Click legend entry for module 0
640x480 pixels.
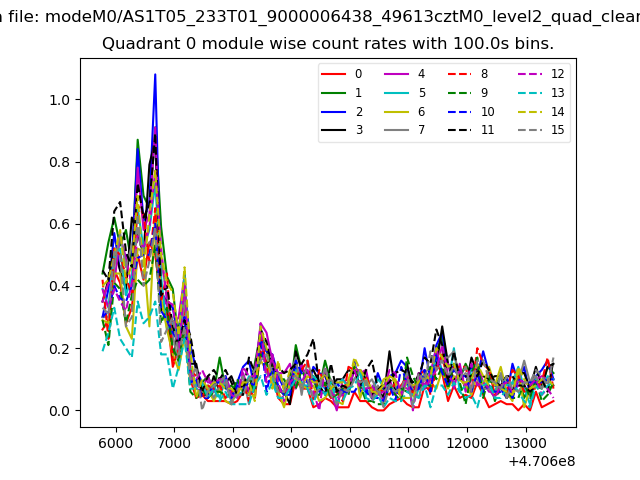point(341,74)
